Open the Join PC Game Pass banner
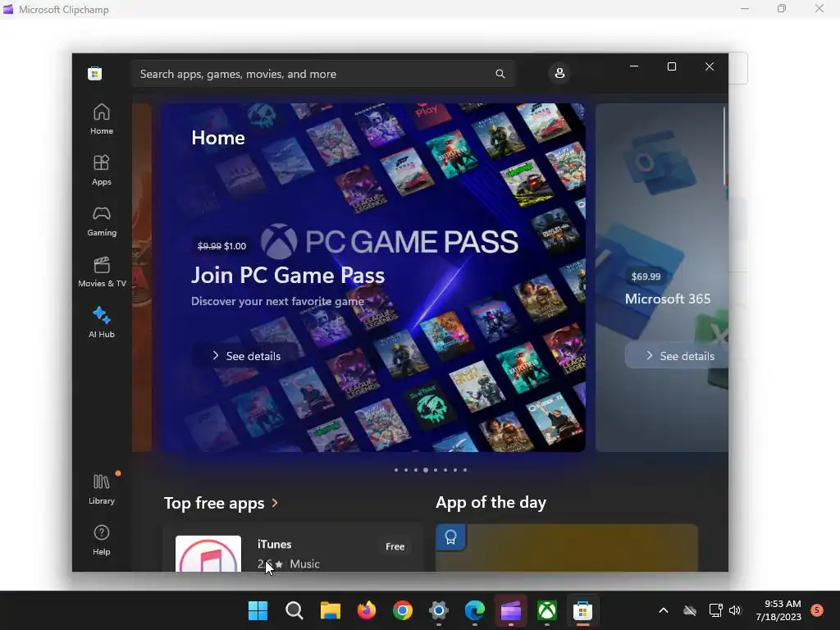Image resolution: width=840 pixels, height=630 pixels. tap(373, 277)
